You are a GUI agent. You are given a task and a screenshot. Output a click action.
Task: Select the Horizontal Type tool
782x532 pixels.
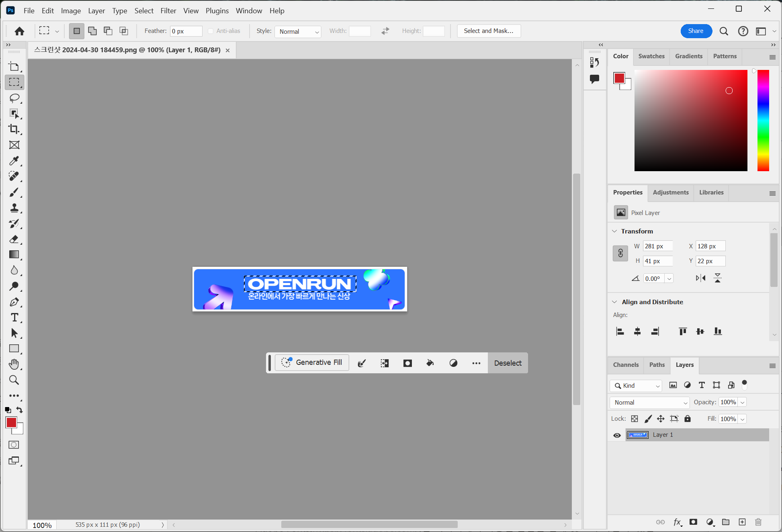[14, 317]
